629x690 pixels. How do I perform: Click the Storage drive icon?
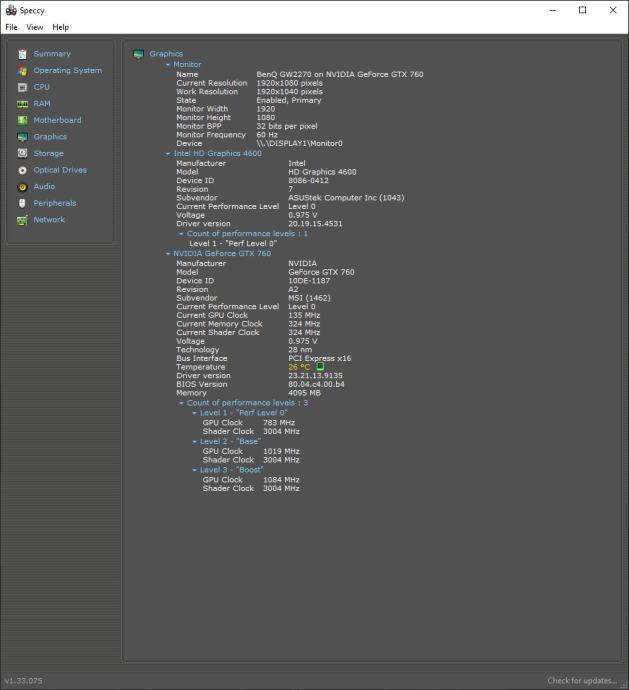(22, 153)
